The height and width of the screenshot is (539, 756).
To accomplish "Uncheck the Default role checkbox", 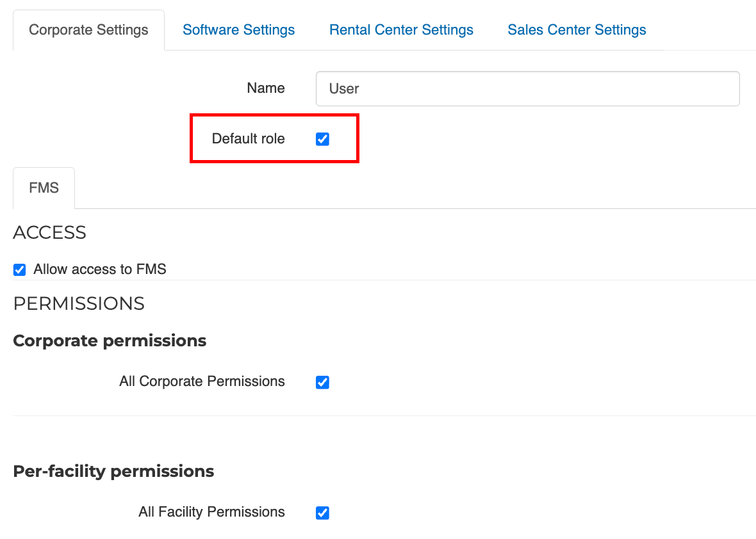I will [x=322, y=139].
